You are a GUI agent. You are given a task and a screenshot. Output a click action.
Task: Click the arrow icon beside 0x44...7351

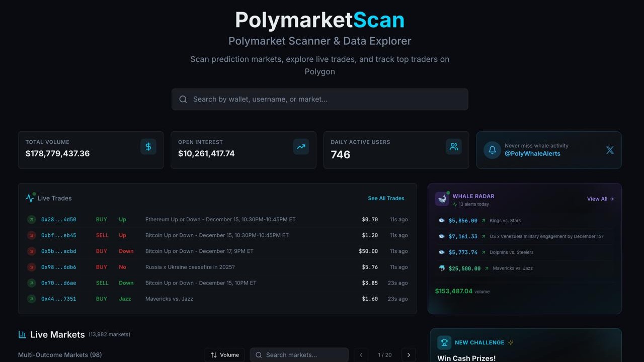32,299
